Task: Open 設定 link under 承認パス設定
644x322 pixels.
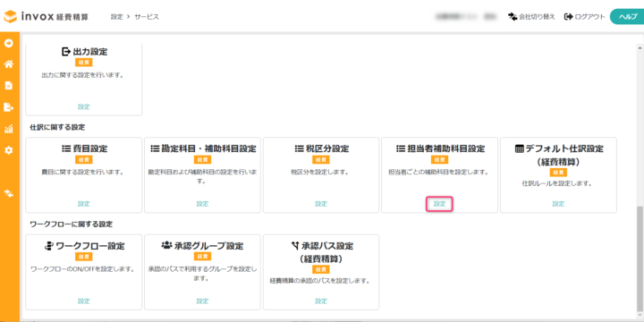Action: click(x=321, y=301)
